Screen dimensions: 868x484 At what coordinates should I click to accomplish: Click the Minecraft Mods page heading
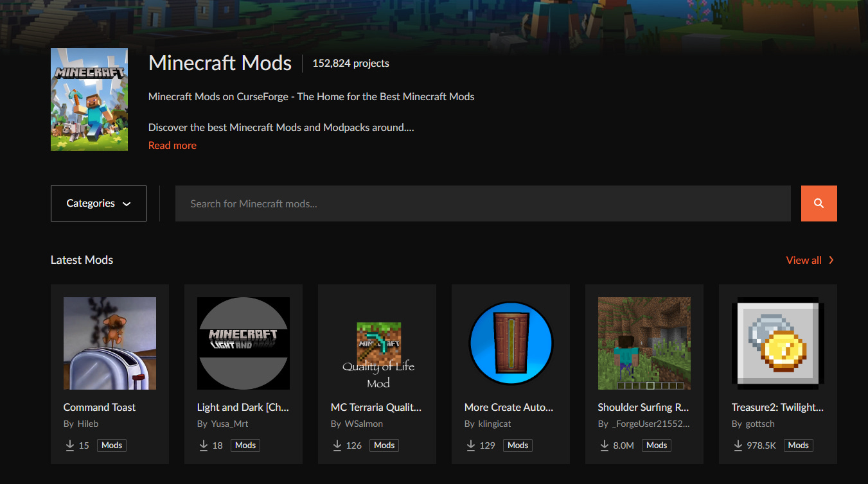[x=220, y=63]
